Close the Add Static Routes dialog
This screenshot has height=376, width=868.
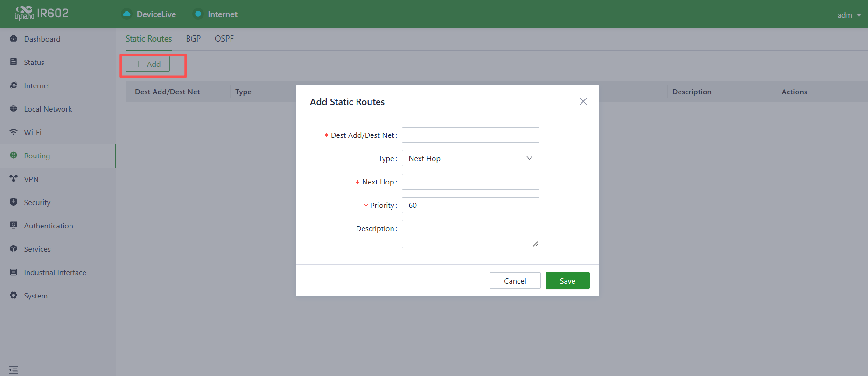583,101
